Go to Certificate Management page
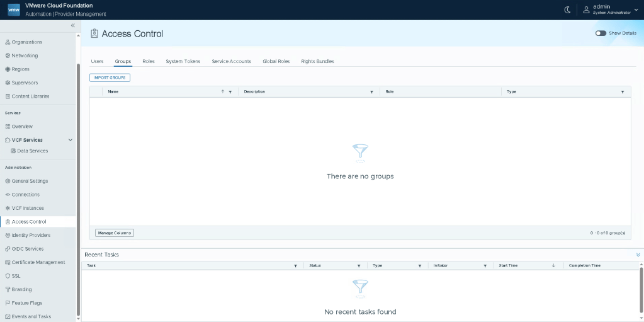644x322 pixels. click(x=38, y=262)
